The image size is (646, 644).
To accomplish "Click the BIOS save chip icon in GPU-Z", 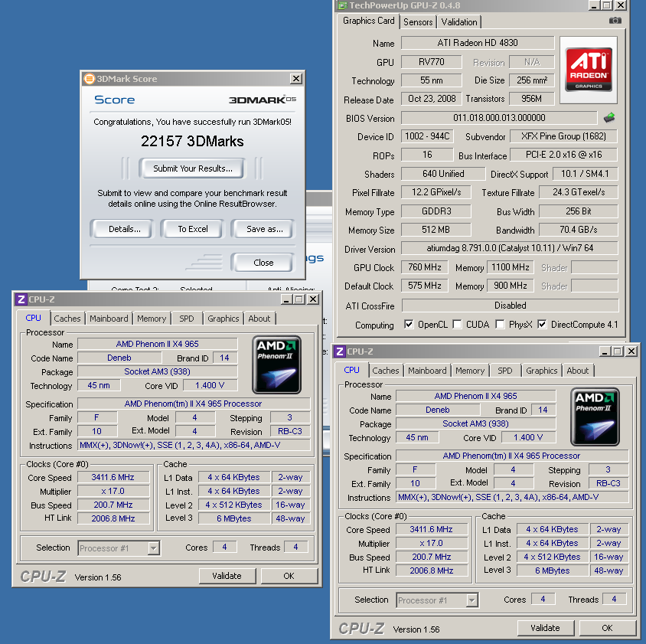I will (609, 118).
